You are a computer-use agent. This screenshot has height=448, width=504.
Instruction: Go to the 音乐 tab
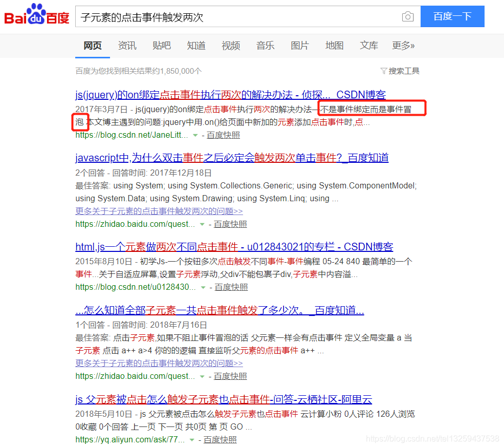pyautogui.click(x=265, y=46)
